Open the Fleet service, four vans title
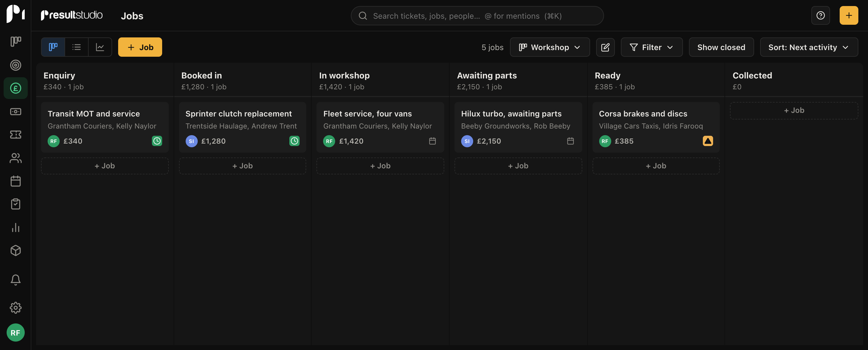The height and width of the screenshot is (350, 868). pyautogui.click(x=367, y=114)
